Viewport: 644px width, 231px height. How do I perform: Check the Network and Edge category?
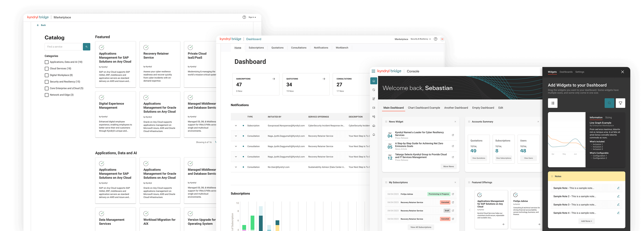(x=46, y=95)
